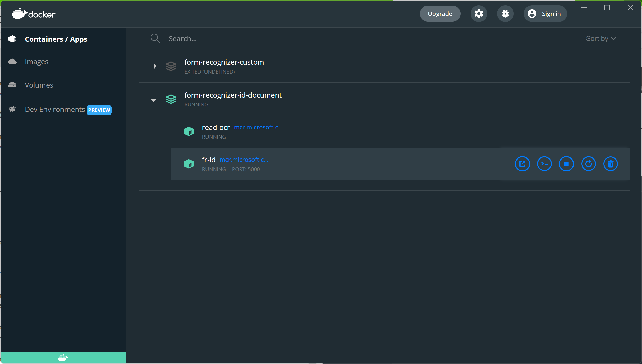Click the Upgrade button
The width and height of the screenshot is (642, 364).
click(x=440, y=14)
